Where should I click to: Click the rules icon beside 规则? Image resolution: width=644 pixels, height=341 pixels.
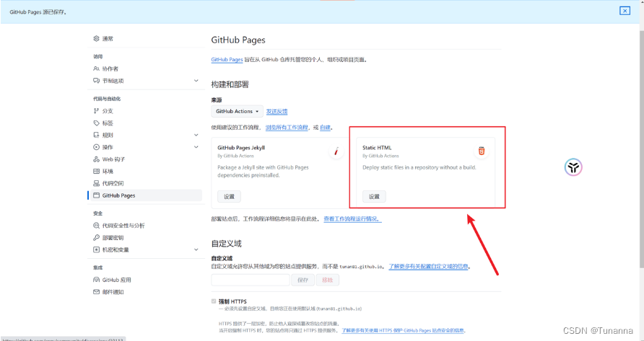coord(96,135)
